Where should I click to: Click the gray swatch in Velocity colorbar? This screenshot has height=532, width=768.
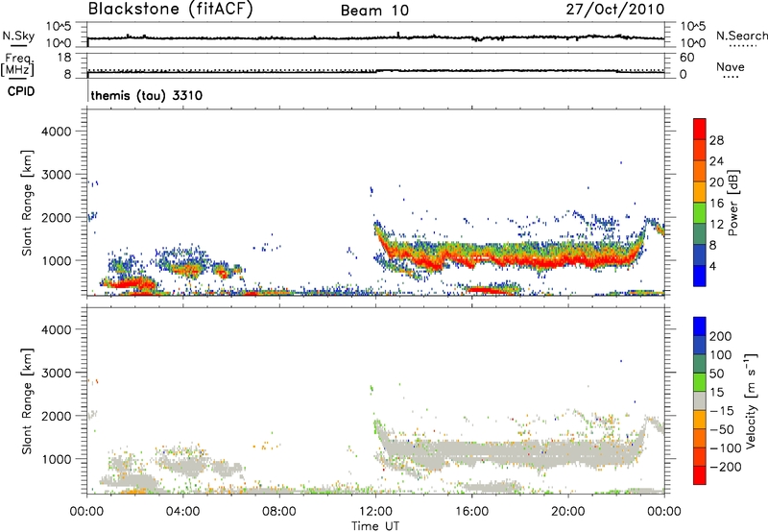700,400
